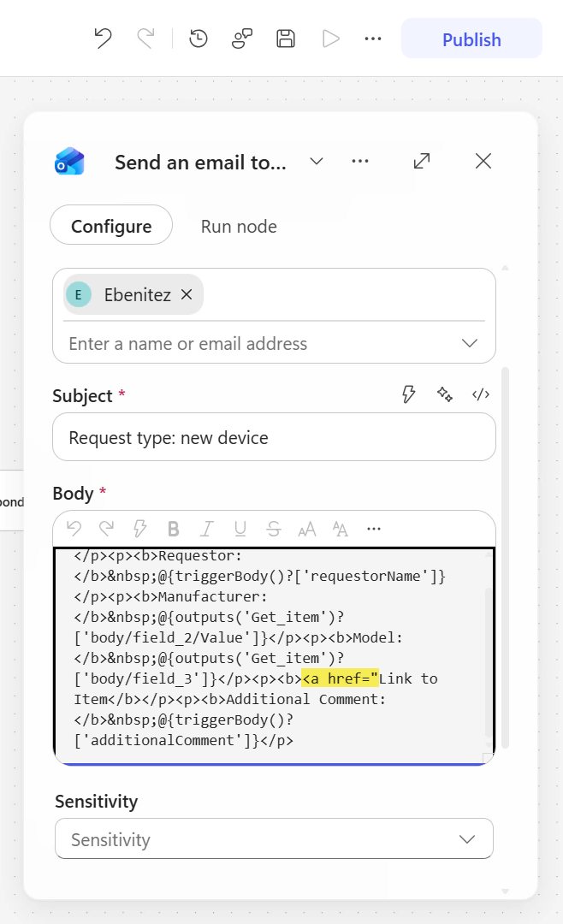
Task: Click the Outlook connector icon
Action: 69,162
